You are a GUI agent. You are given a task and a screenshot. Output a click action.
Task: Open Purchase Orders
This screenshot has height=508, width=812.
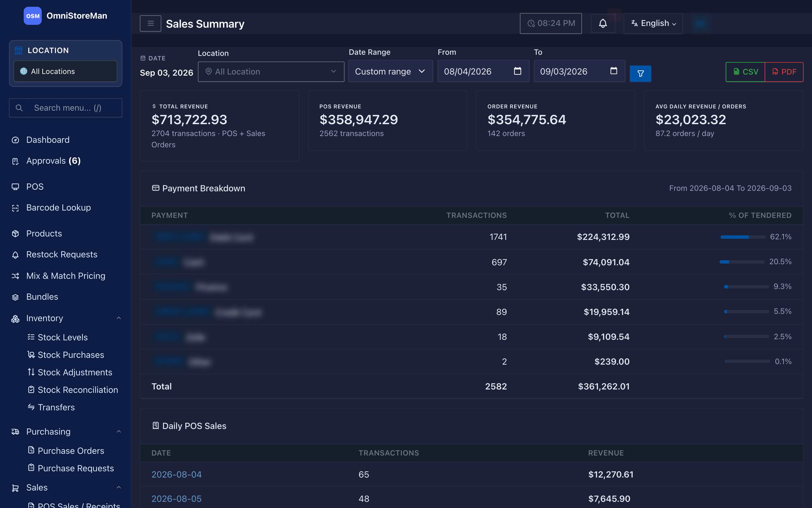pos(66,451)
